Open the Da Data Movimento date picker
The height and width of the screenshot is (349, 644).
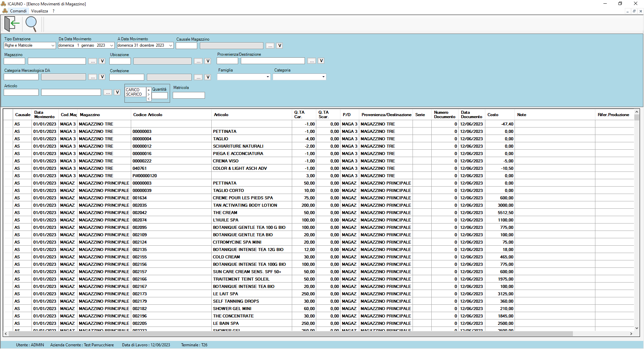tap(112, 45)
